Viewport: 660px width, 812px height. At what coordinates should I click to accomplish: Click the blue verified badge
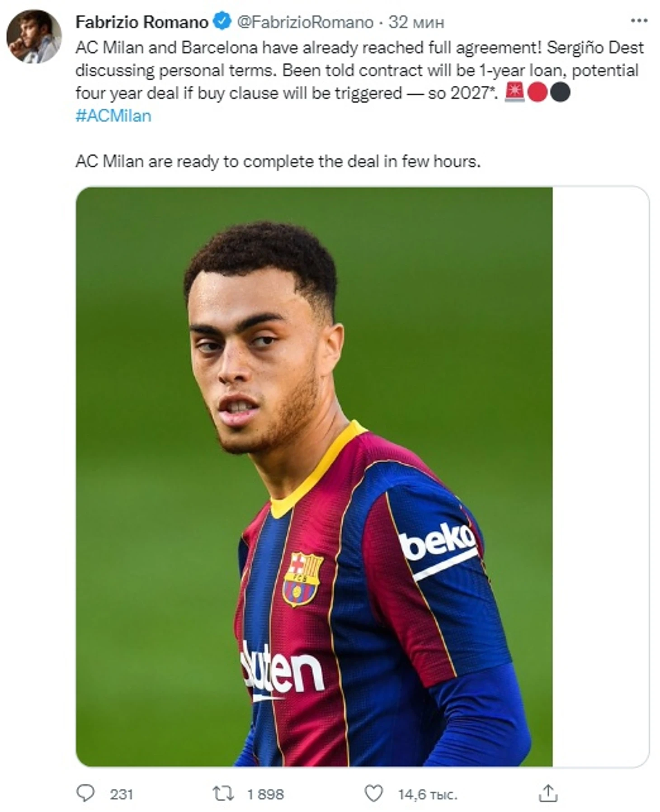pos(222,21)
